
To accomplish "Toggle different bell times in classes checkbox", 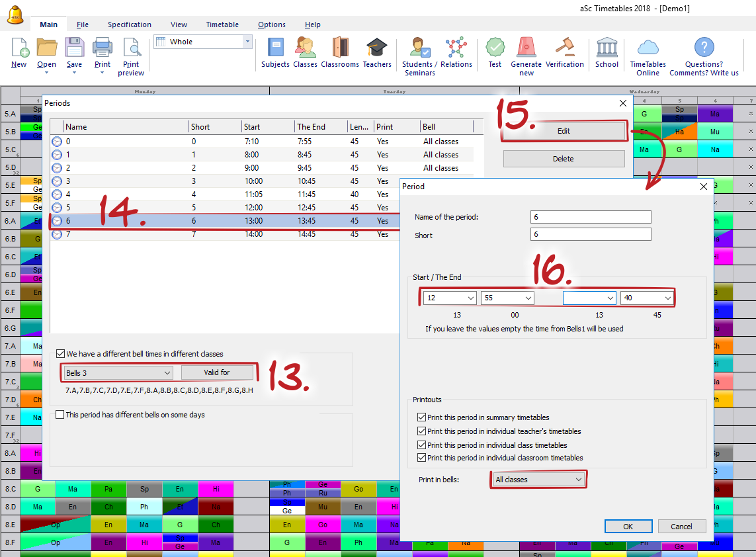I will (61, 354).
